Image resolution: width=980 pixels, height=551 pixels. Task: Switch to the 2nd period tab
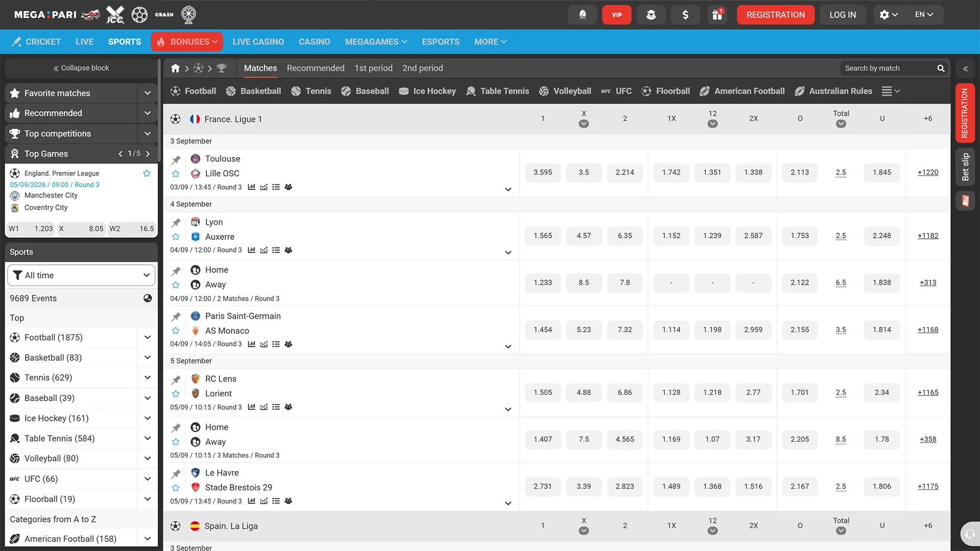[x=422, y=68]
